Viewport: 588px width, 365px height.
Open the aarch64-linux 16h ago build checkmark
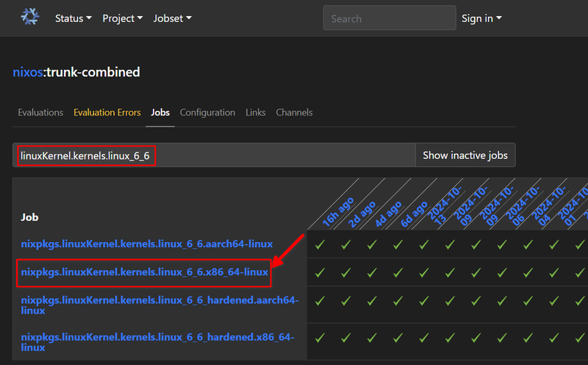click(x=320, y=245)
